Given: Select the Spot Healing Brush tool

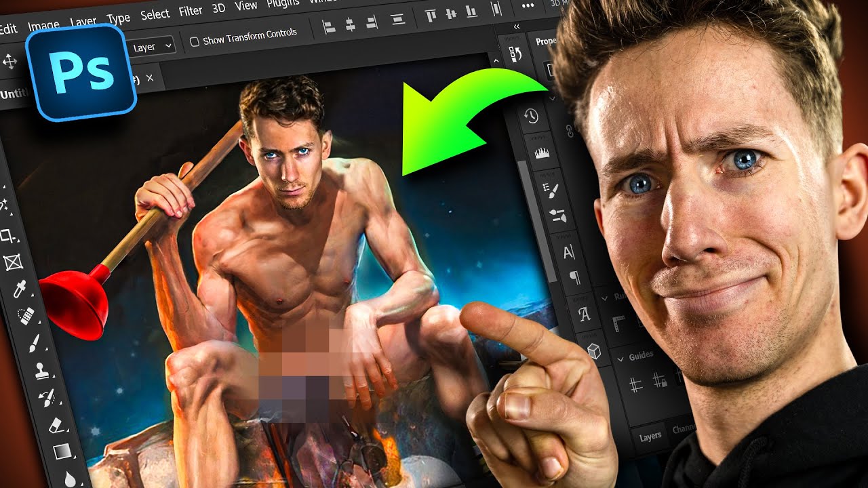Looking at the screenshot, I should [26, 317].
